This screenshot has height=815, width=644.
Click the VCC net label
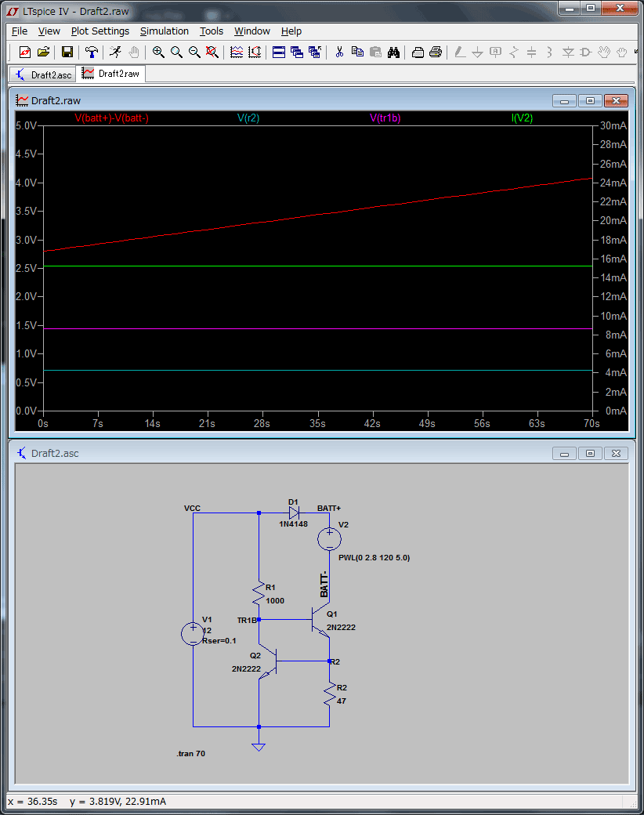coord(192,509)
